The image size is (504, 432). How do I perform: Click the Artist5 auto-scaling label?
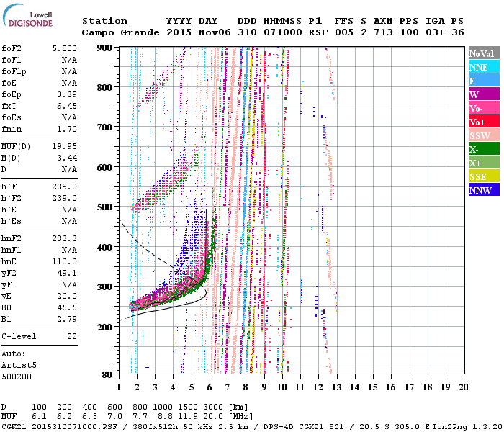[x=19, y=366]
